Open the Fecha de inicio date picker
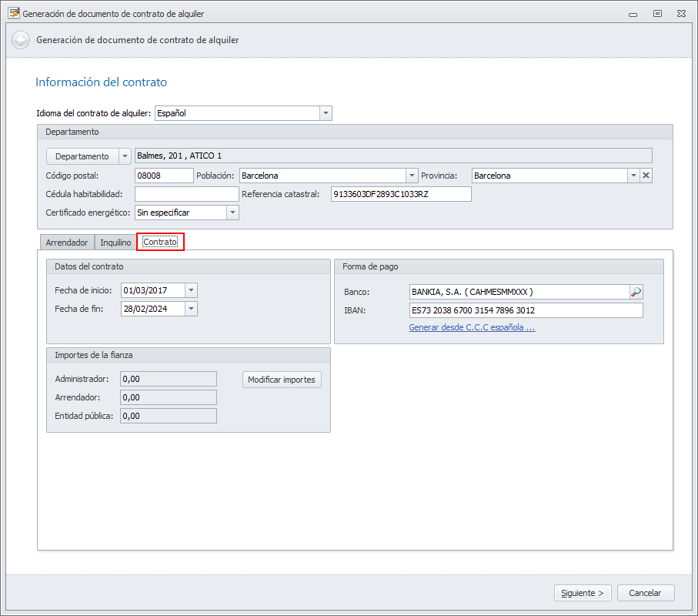698x616 pixels. tap(192, 290)
